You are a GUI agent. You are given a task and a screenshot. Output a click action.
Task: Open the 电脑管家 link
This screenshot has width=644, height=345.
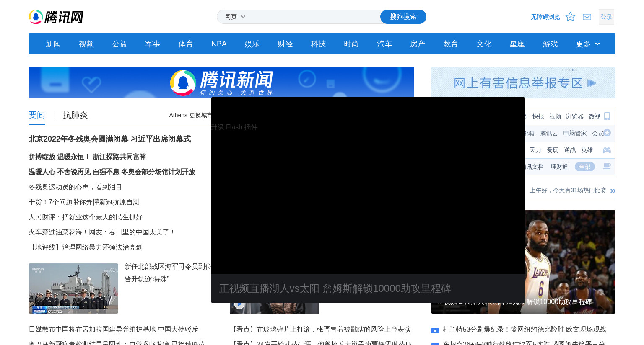pyautogui.click(x=575, y=133)
